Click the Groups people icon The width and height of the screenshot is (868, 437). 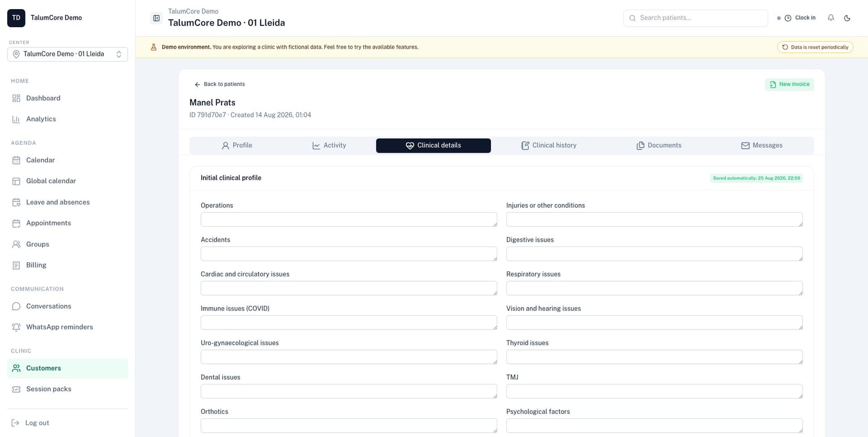16,244
